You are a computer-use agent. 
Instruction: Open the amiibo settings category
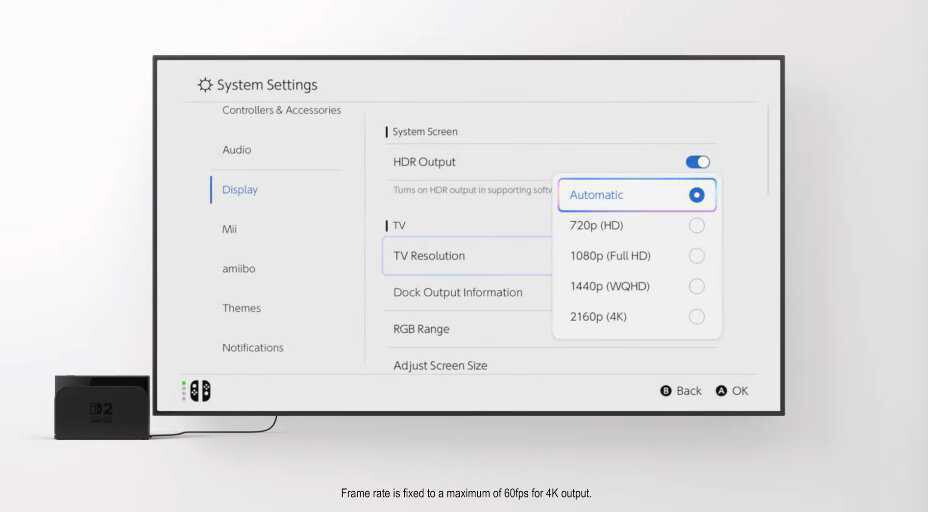pyautogui.click(x=239, y=269)
